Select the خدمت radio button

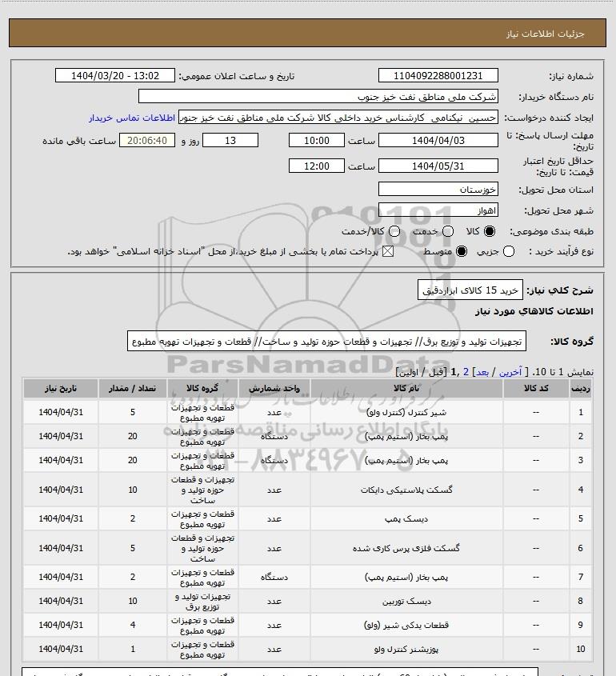(x=448, y=231)
